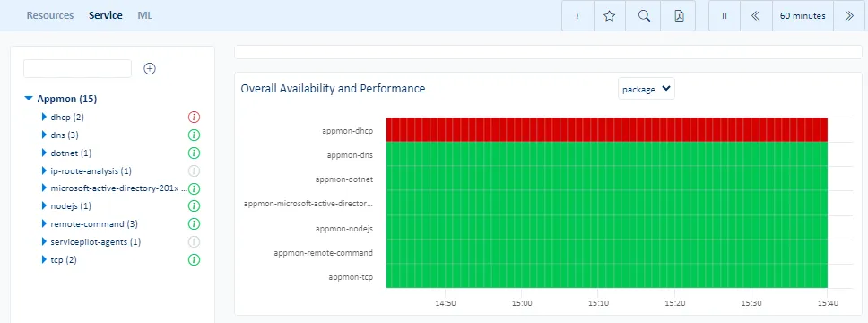Select the dhcp (2) tree label
Viewport: 868px width, 323px height.
coord(67,117)
